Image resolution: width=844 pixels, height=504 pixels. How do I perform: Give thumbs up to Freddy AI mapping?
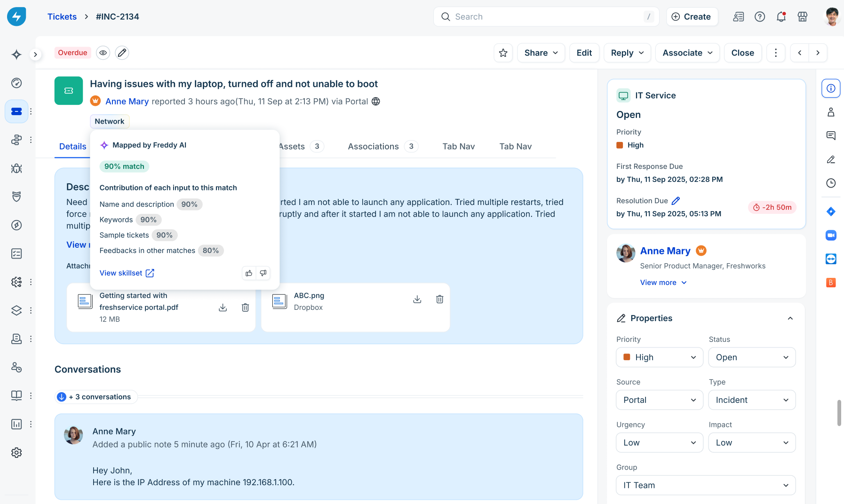coord(249,273)
